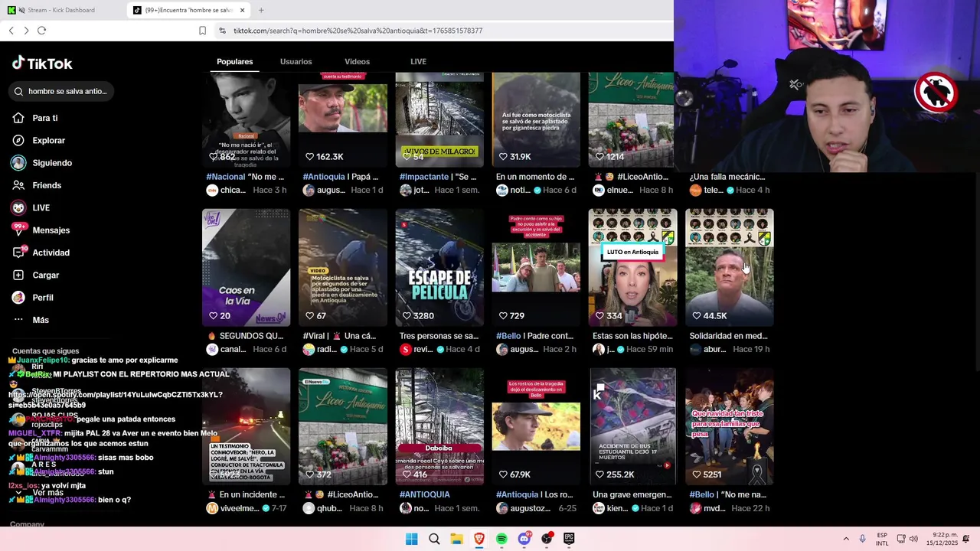Open video with 67.9K likes

click(x=536, y=426)
